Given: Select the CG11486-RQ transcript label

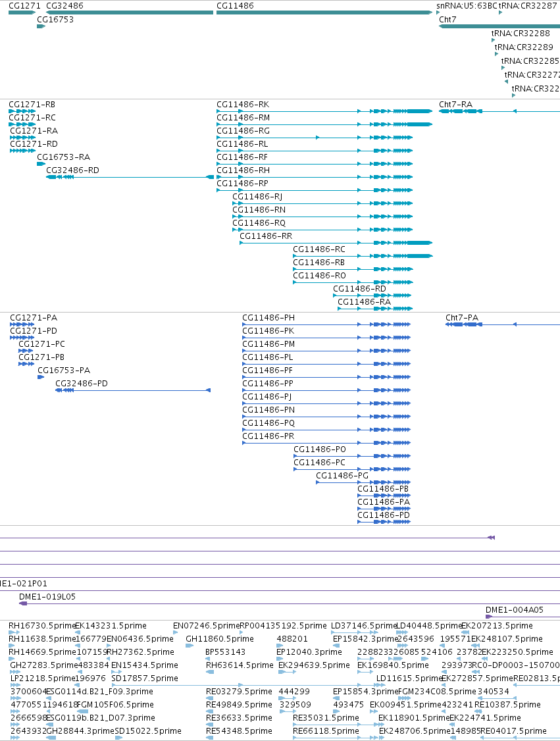Looking at the screenshot, I should tap(259, 223).
